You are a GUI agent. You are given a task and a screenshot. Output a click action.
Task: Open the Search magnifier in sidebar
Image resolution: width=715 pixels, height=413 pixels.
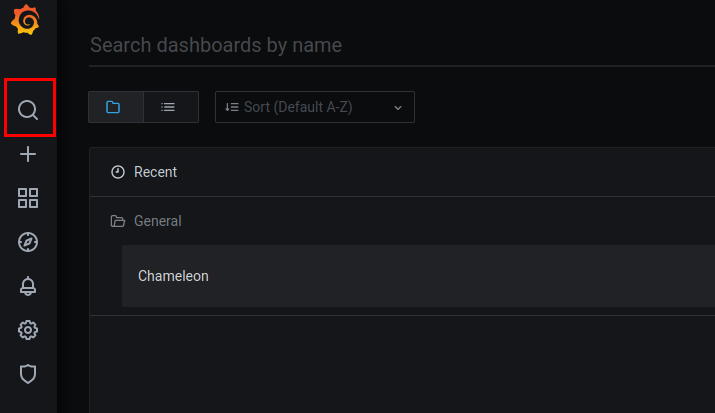[x=28, y=109]
